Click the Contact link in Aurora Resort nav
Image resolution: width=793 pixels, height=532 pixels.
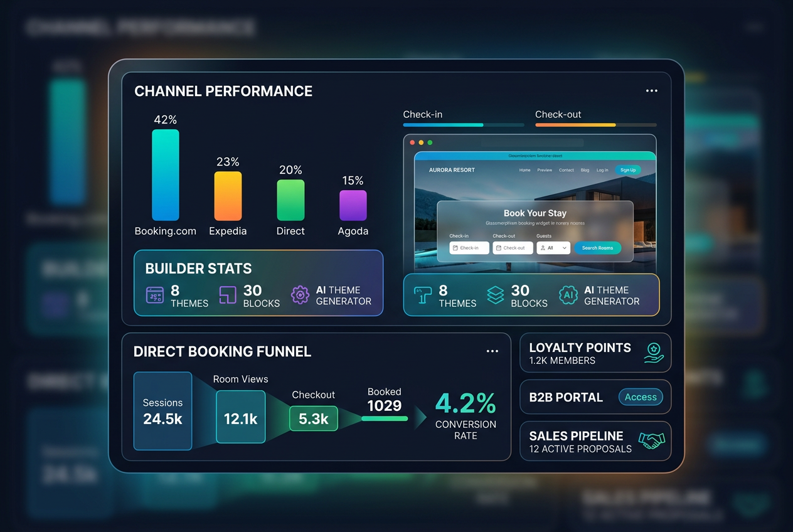coord(567,170)
